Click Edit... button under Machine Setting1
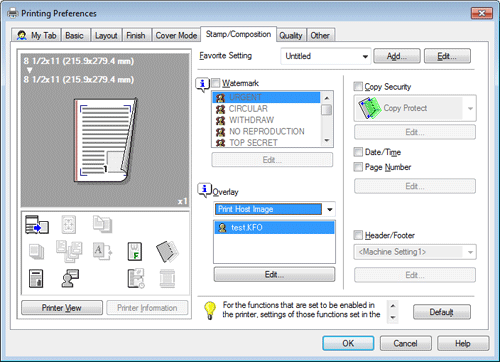Screen dimensions: 500x362 415,275
